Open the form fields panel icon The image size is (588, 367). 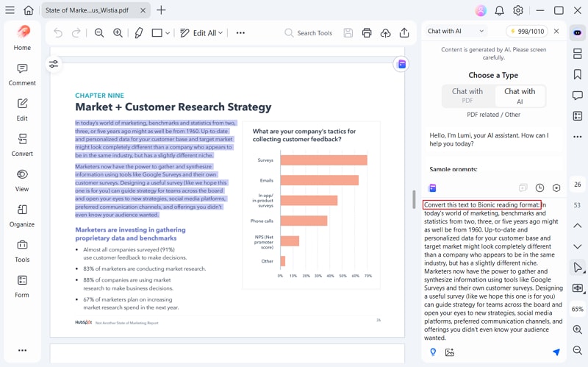(x=578, y=116)
